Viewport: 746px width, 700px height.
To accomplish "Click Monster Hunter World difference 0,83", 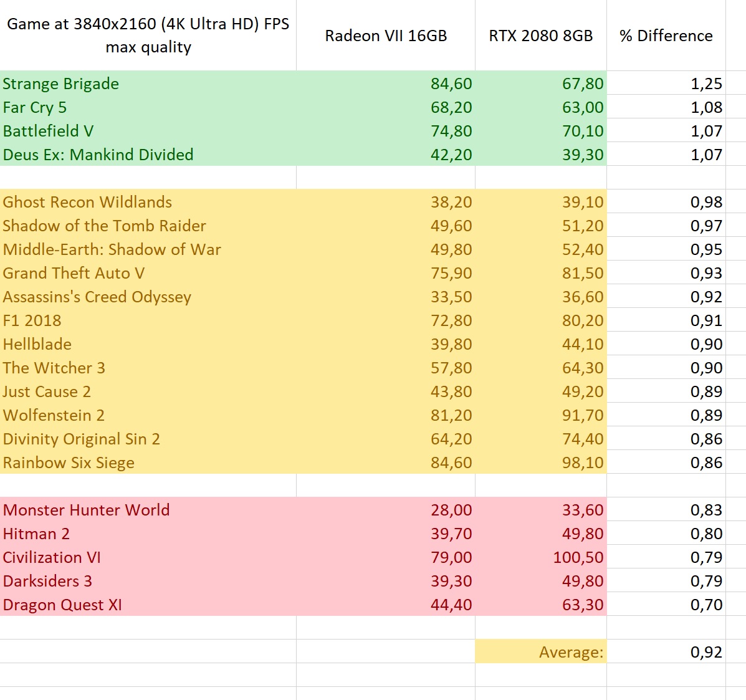I will [666, 510].
